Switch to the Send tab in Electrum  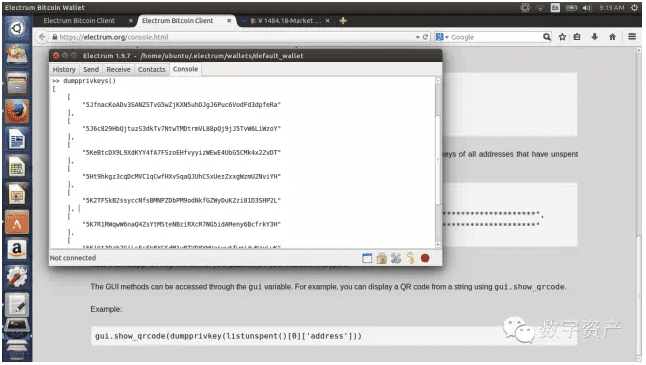tap(91, 70)
